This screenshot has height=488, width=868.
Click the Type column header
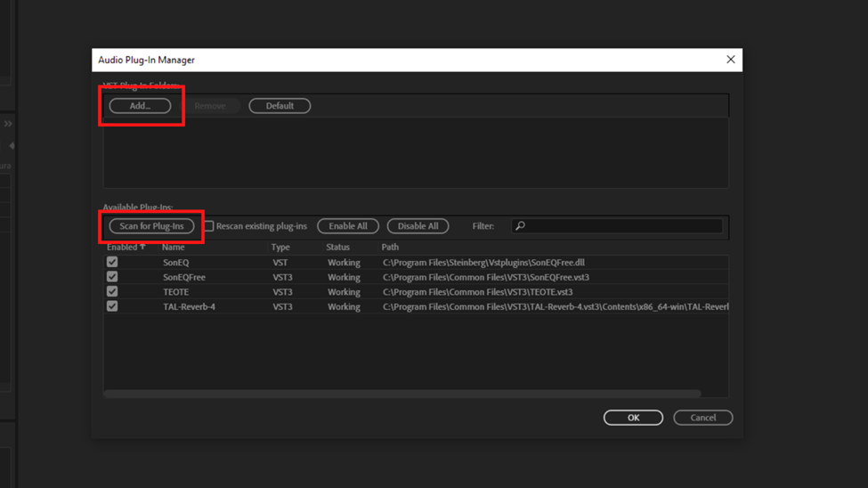[x=280, y=247]
